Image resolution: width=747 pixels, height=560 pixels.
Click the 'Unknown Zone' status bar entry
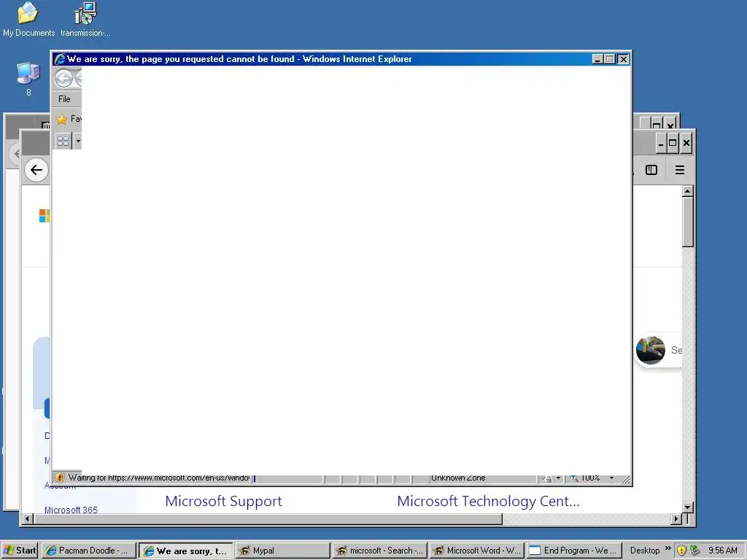[x=458, y=478]
